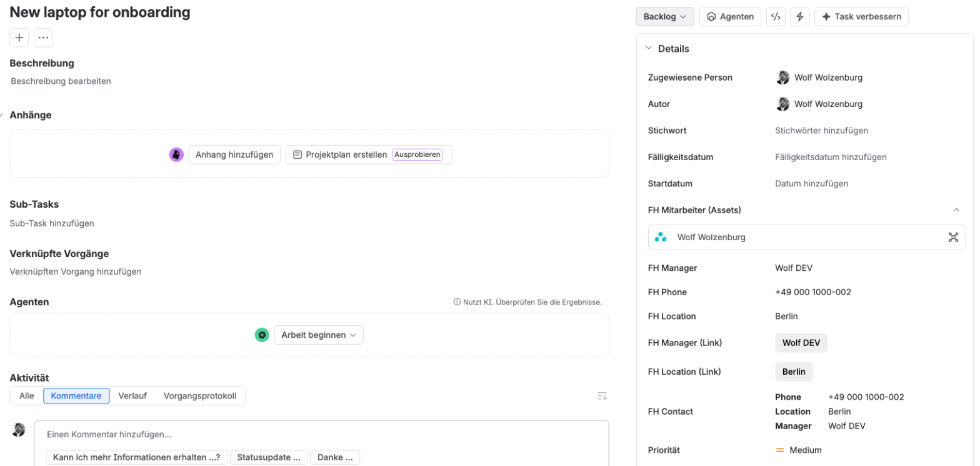Open the Arbeit beginnen dropdown
Viewport: 980px width, 466px height.
319,335
